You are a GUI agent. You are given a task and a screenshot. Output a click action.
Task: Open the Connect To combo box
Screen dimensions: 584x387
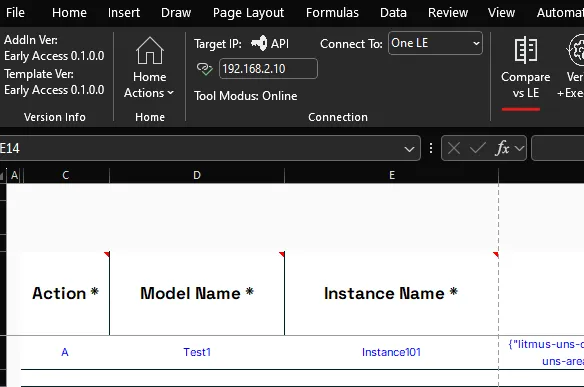[435, 43]
